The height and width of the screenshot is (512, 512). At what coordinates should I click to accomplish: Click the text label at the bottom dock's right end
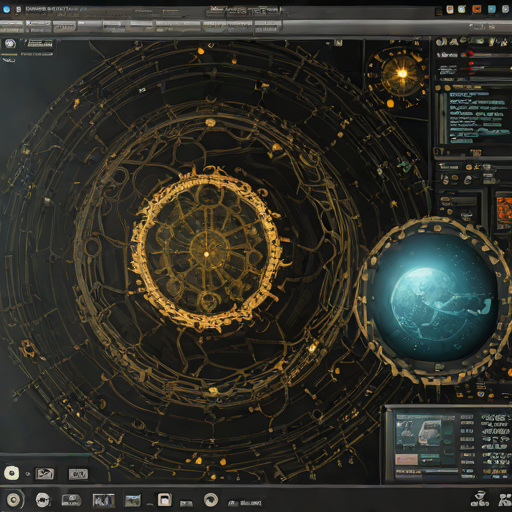245,502
